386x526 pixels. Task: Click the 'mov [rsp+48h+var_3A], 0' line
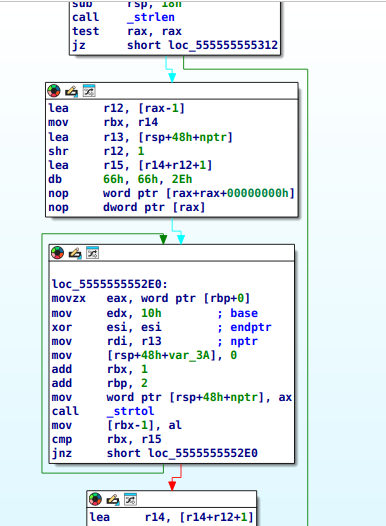click(x=144, y=355)
